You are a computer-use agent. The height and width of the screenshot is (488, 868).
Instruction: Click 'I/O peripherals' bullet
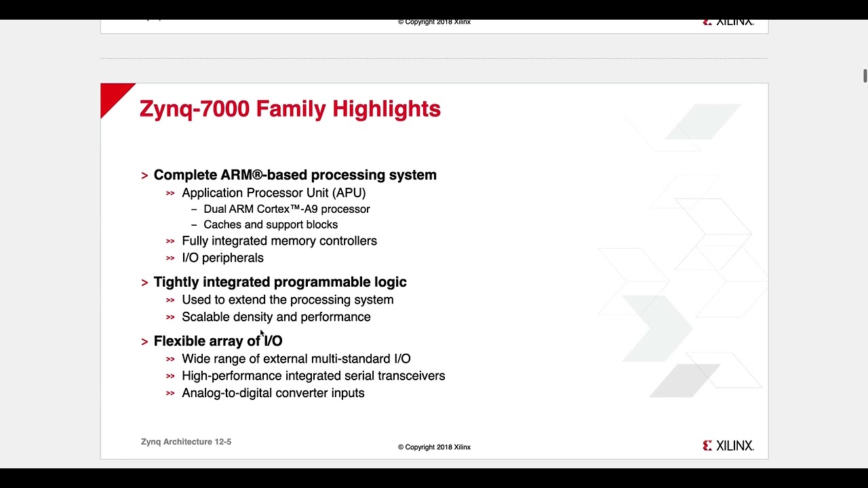(222, 258)
